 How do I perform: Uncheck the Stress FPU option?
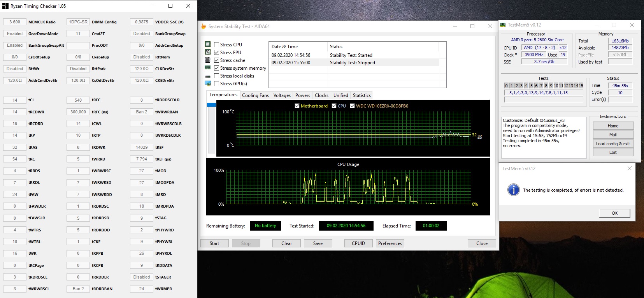(x=217, y=52)
